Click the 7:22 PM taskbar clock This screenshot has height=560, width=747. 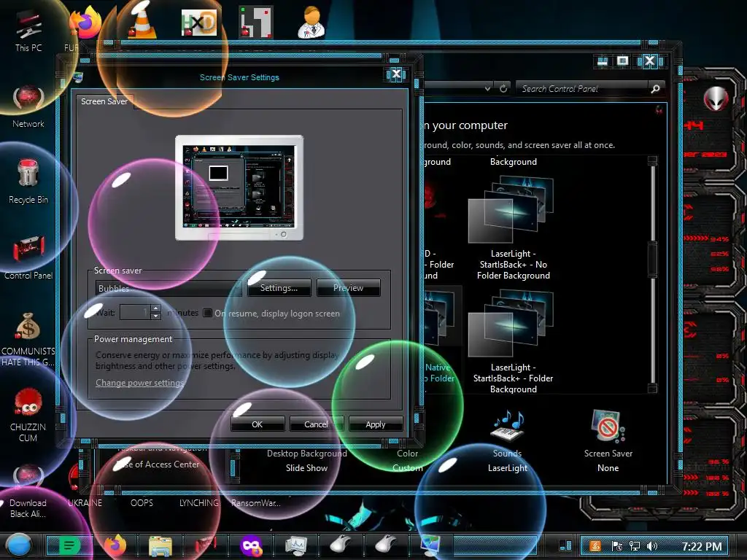tap(701, 546)
